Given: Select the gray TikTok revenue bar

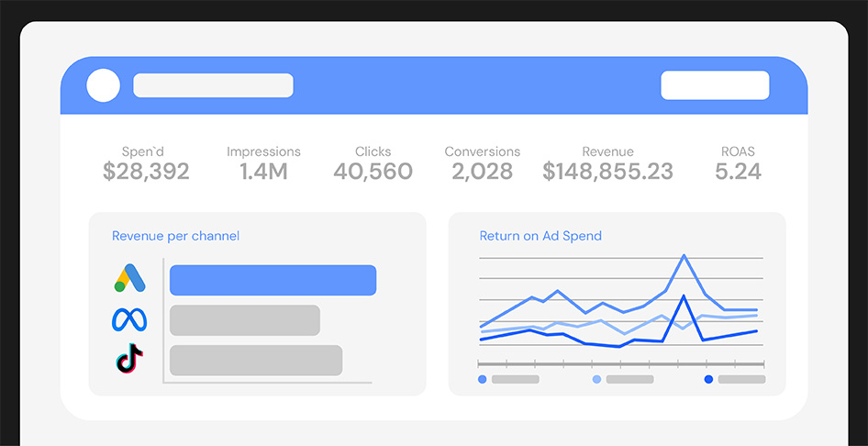Looking at the screenshot, I should (255, 360).
